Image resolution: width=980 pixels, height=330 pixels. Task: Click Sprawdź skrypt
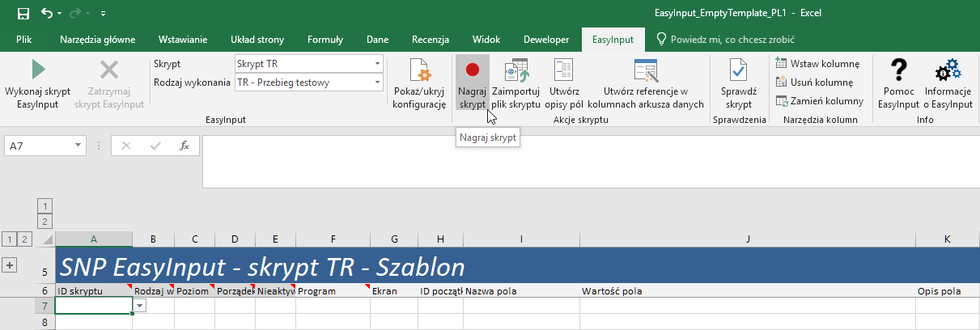coord(739,83)
